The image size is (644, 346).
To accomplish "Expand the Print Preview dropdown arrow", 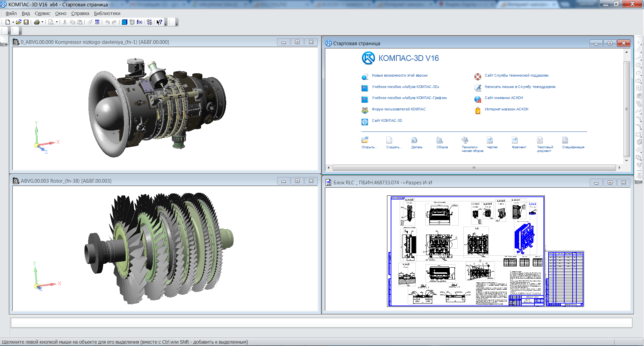I will pyautogui.click(x=57, y=22).
